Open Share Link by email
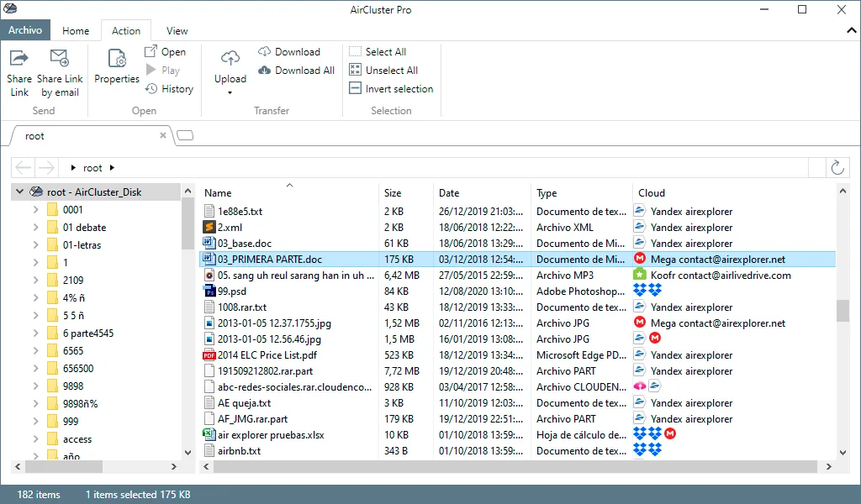The width and height of the screenshot is (861, 504). coord(60,73)
